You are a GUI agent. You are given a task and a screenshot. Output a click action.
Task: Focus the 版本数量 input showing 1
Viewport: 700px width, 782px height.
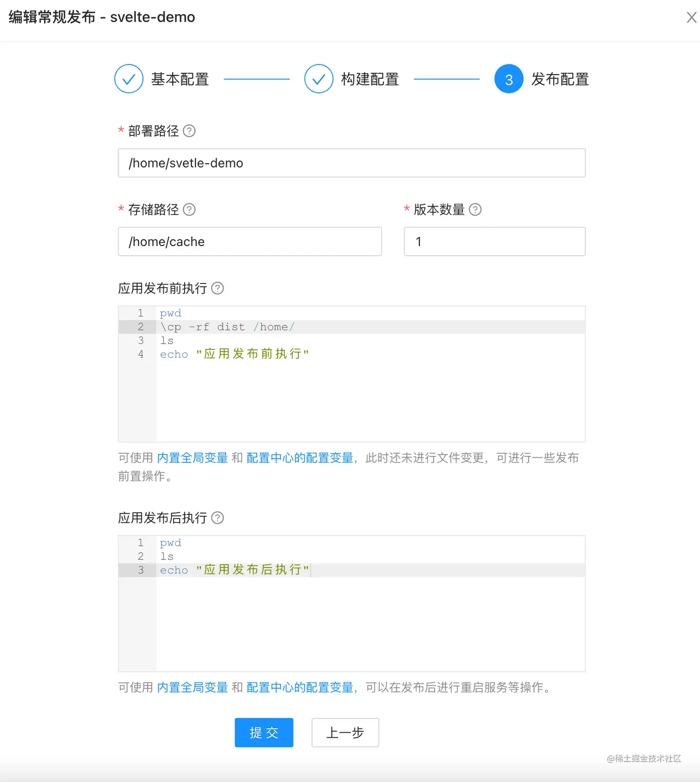pos(495,242)
